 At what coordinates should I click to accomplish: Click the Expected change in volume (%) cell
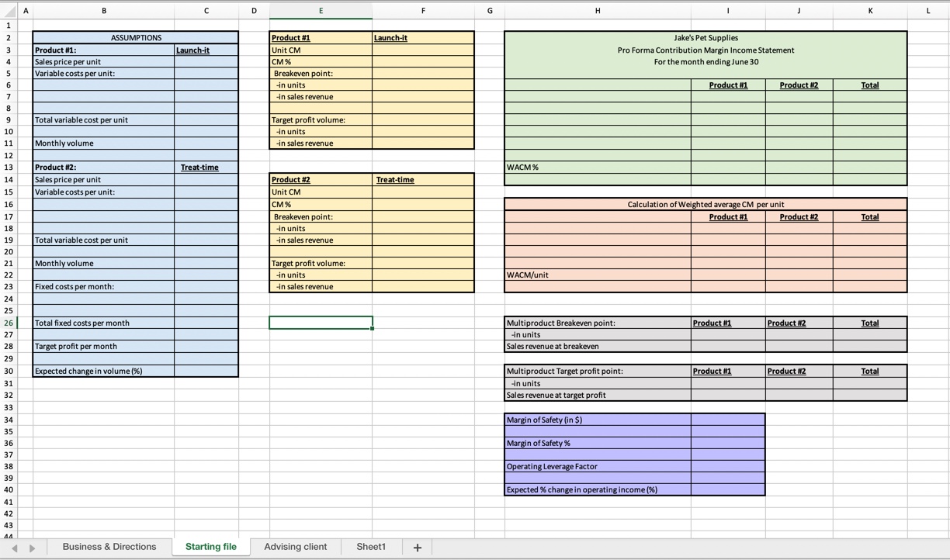click(x=103, y=371)
